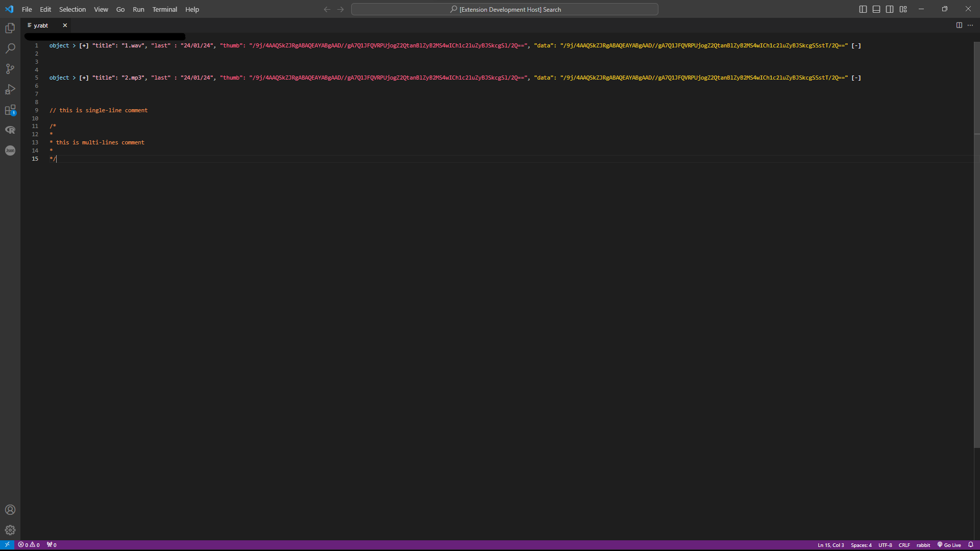Image resolution: width=980 pixels, height=551 pixels.
Task: Toggle the secondary side bar layout
Action: (x=890, y=9)
